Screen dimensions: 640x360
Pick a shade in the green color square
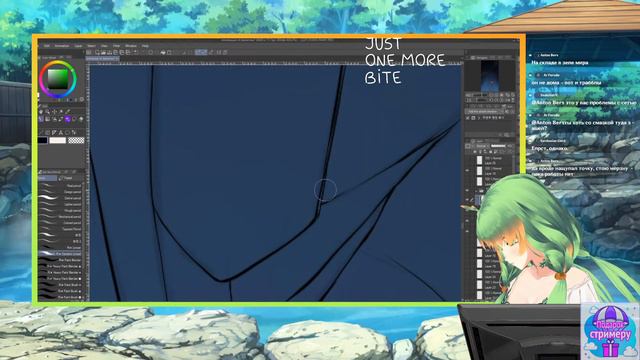coord(58,79)
